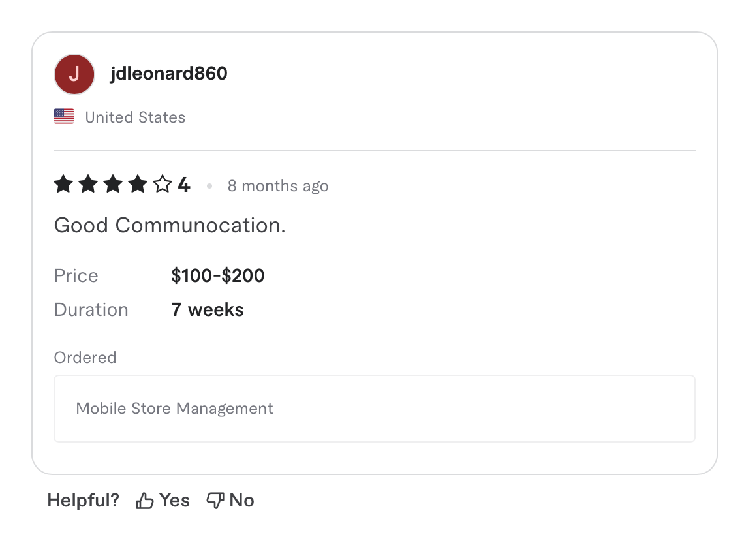Click the thumbs down icon
The image size is (744, 560).
pos(215,500)
